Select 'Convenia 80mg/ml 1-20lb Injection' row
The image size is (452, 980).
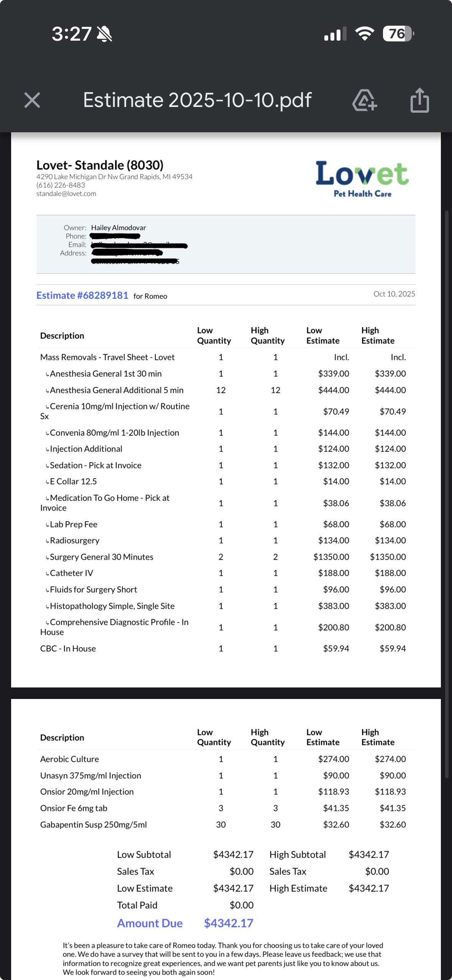226,433
